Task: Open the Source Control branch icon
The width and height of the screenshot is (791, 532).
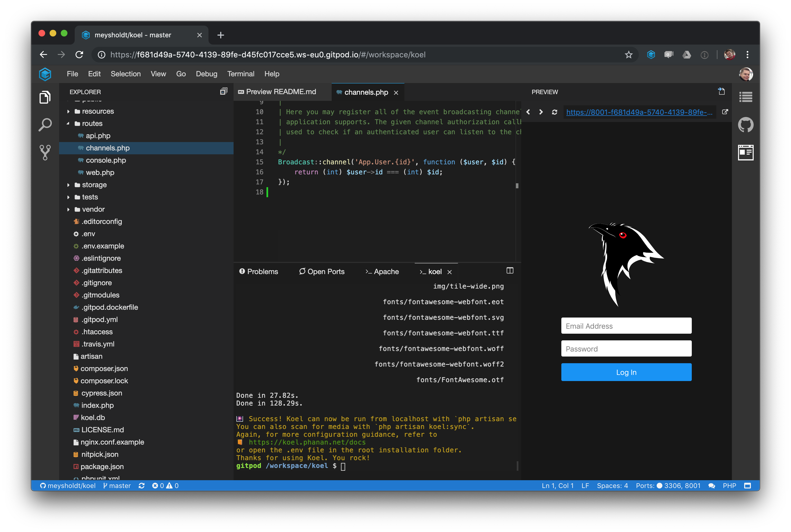Action: [45, 152]
